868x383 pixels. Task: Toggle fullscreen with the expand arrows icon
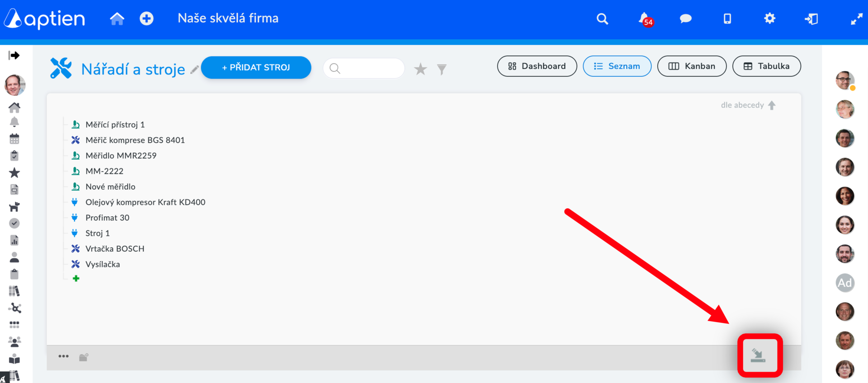pos(856,19)
